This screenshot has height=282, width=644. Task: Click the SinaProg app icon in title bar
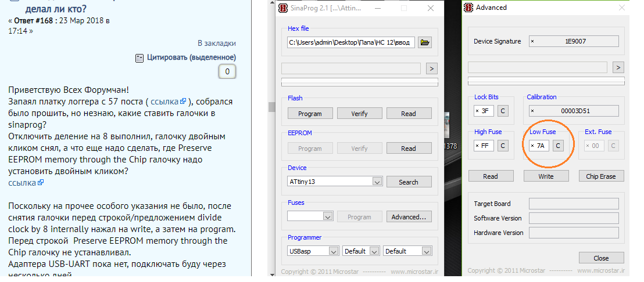(283, 8)
